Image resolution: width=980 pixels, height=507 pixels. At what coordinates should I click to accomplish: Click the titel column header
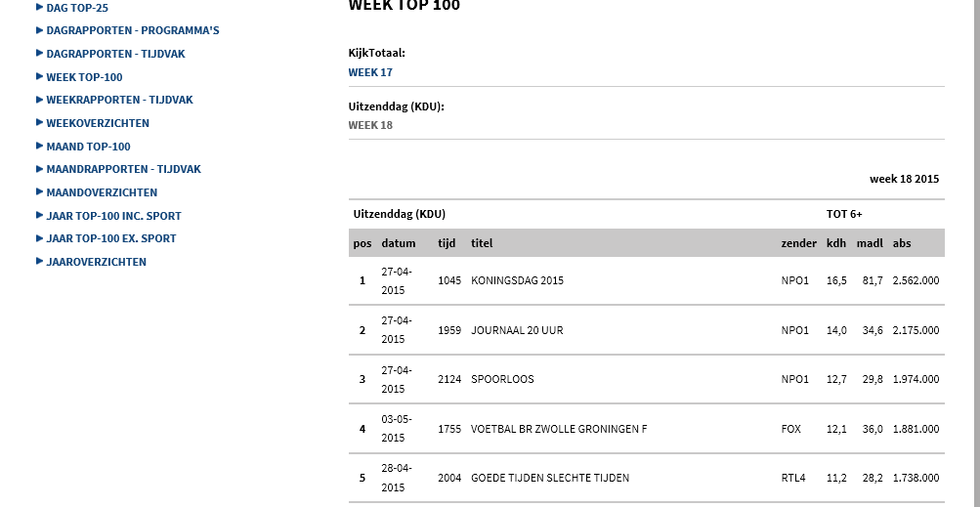[482, 243]
